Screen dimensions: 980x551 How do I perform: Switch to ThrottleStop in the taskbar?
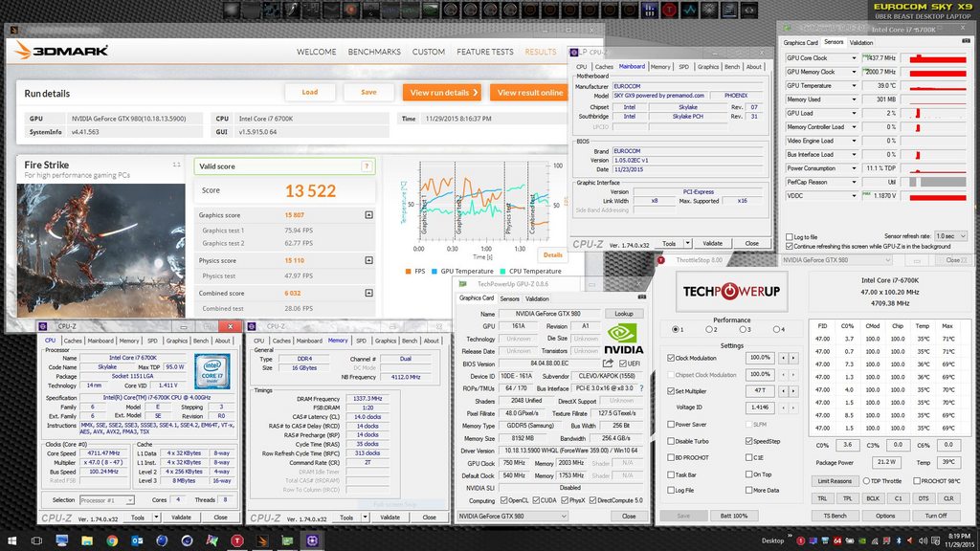pyautogui.click(x=237, y=540)
